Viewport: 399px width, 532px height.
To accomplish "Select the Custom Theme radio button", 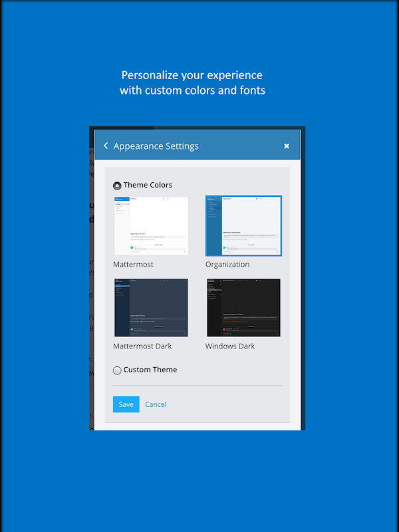I will coord(117,370).
